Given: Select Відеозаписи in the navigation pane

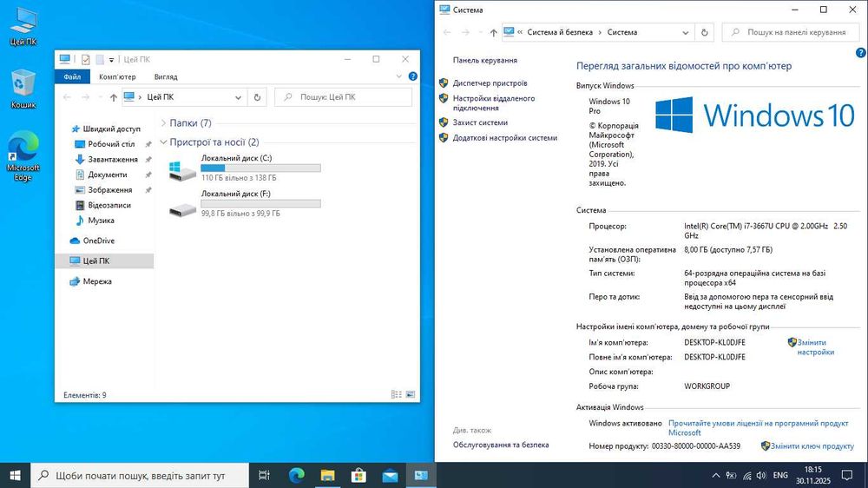Looking at the screenshot, I should click(109, 205).
